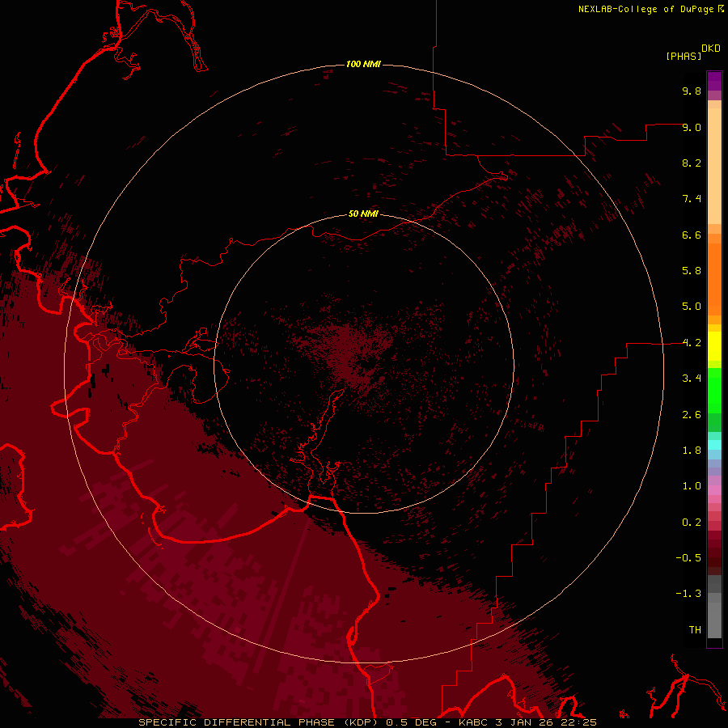
Task: Click the 50 NMI range ring label
Action: (363, 214)
